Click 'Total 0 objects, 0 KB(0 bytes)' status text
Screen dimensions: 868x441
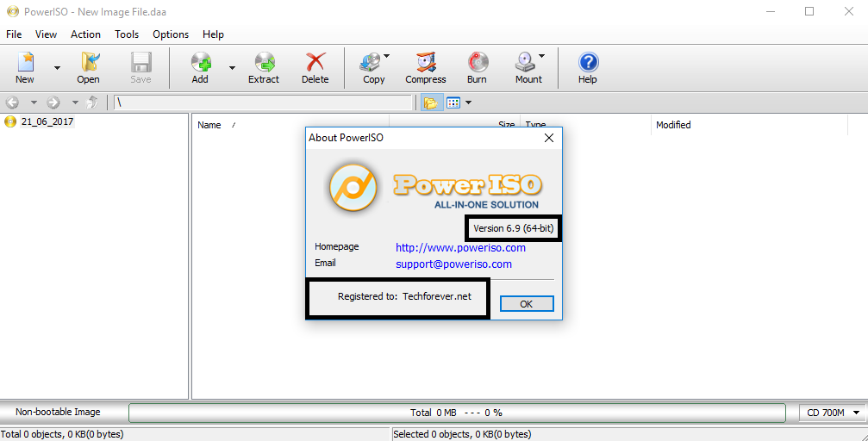click(62, 434)
